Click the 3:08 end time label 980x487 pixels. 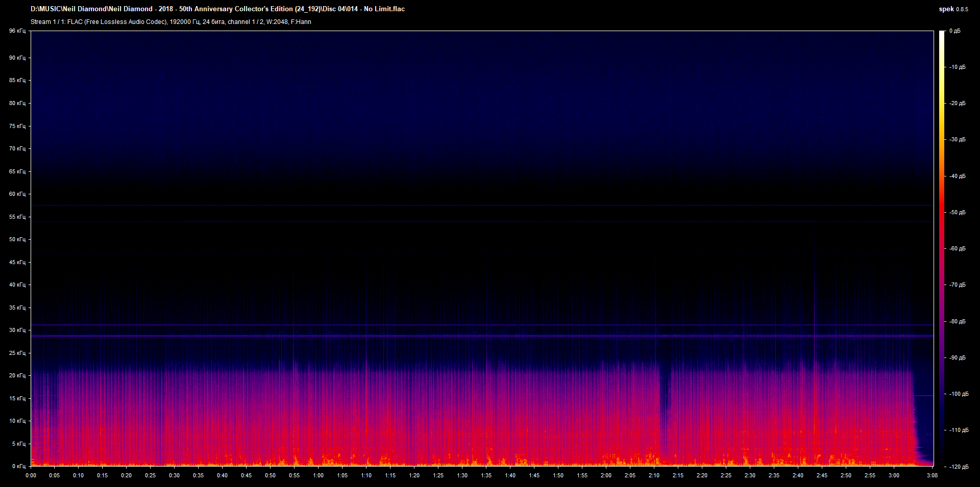(x=932, y=475)
